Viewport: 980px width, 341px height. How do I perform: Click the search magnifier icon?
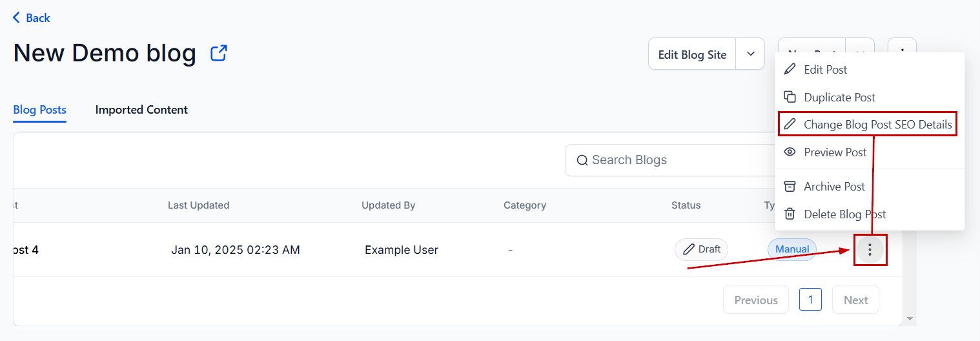582,160
